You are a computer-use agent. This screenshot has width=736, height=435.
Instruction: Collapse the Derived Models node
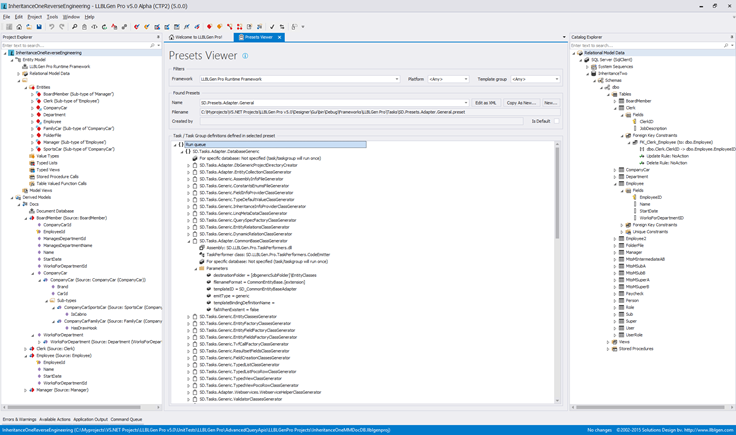(12, 198)
